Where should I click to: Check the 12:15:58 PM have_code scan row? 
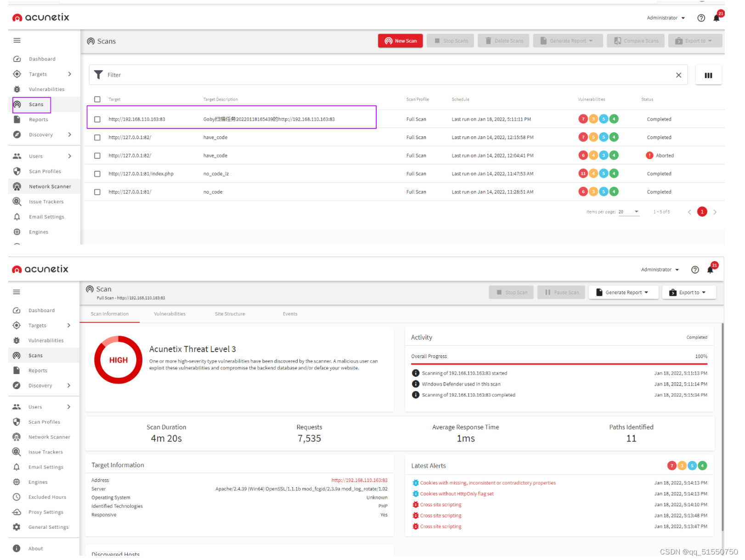[97, 137]
